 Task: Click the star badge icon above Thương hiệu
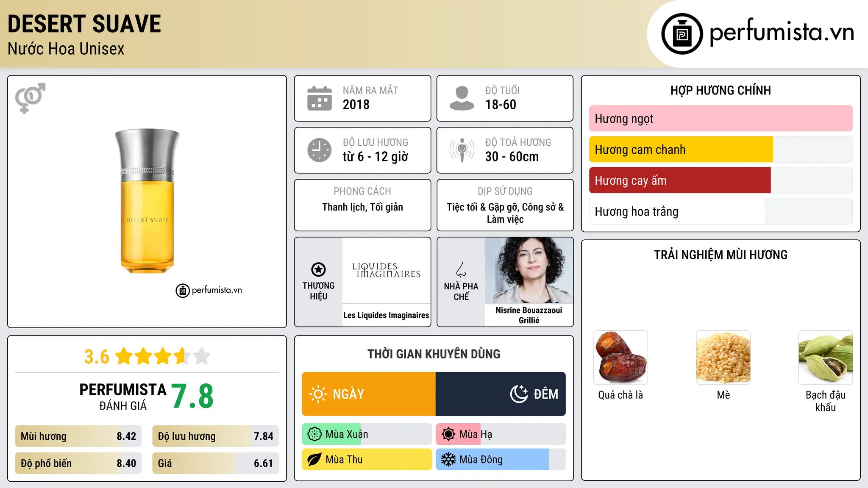pyautogui.click(x=318, y=269)
